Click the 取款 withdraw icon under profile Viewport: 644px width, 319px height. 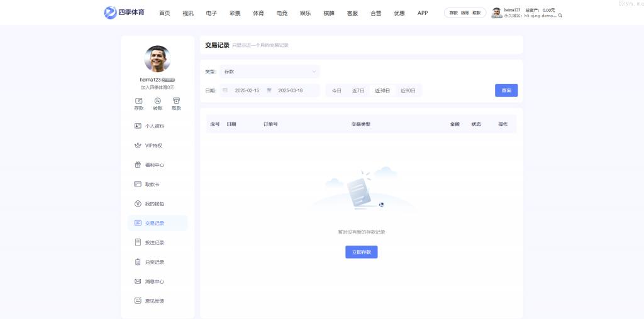click(176, 103)
